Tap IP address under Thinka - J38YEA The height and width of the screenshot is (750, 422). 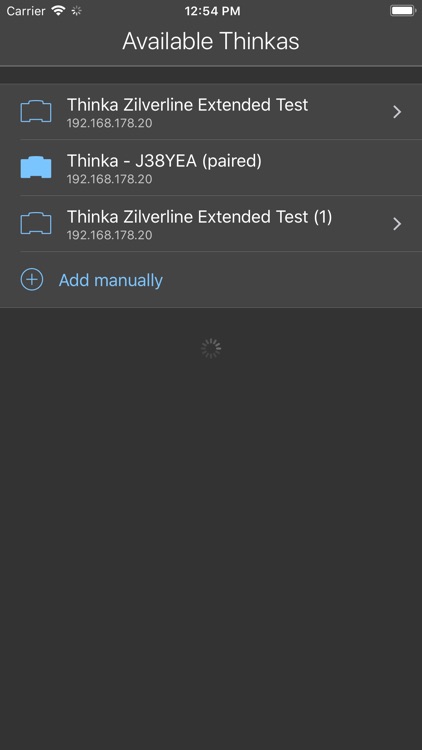coord(110,179)
